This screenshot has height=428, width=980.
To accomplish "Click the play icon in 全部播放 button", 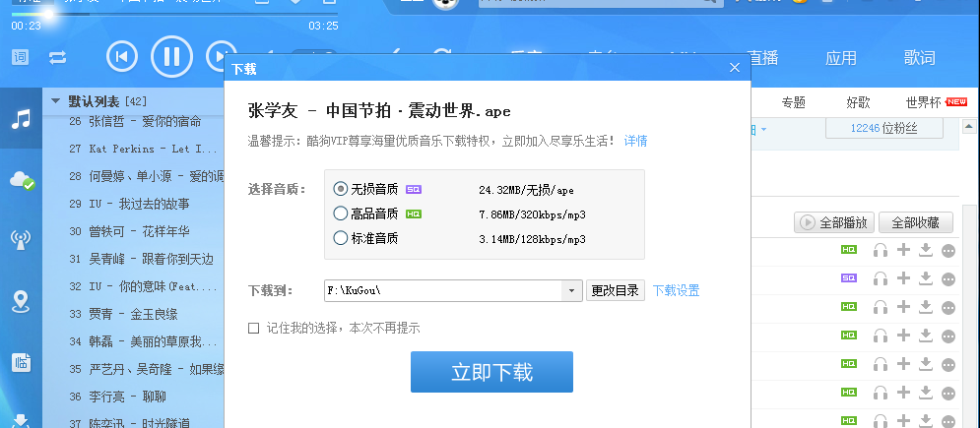I will [x=808, y=222].
